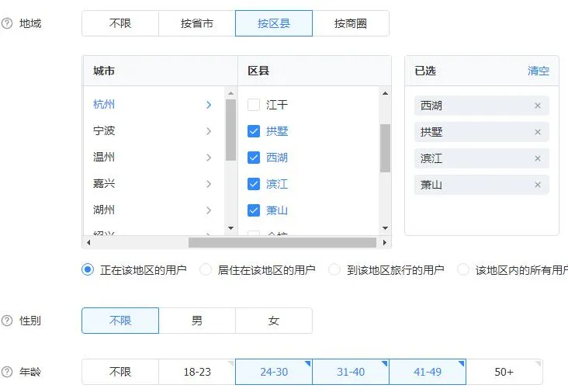
Task: Click the help icon beside 性别
Action: tap(8, 321)
